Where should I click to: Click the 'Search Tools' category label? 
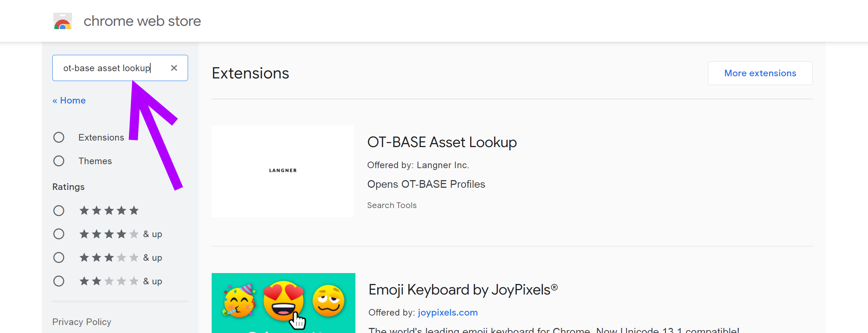click(392, 205)
